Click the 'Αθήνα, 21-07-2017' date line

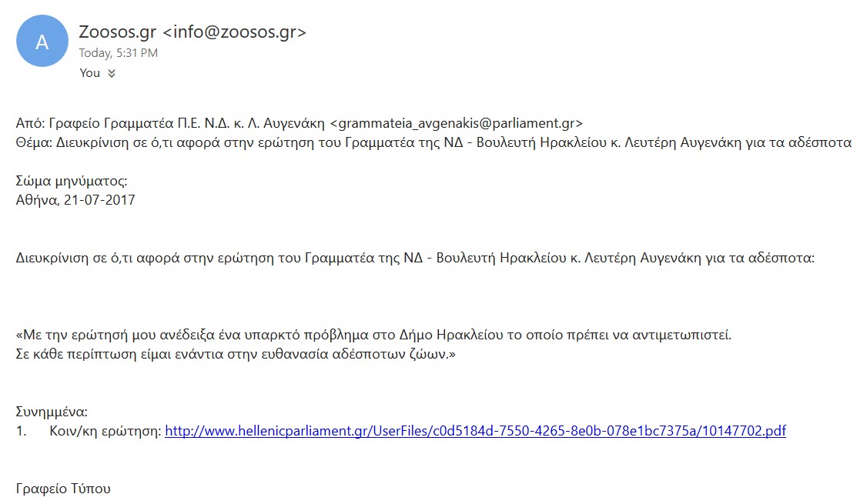click(75, 200)
